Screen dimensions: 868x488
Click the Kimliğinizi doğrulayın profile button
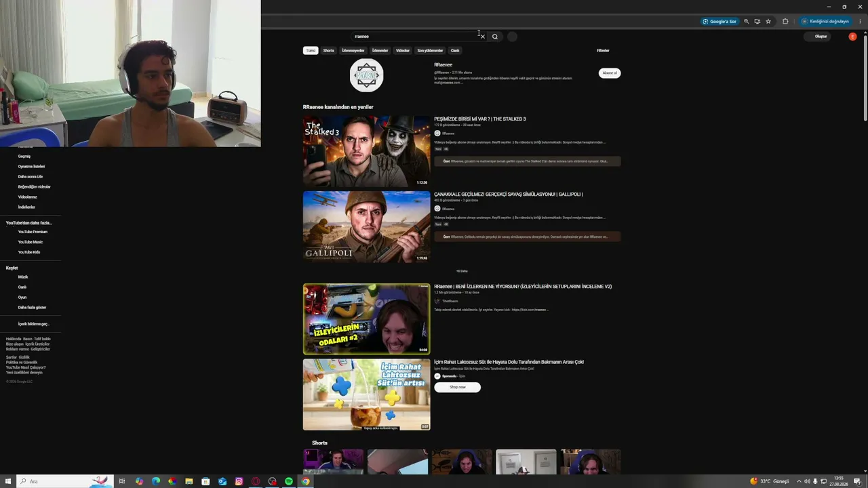(825, 22)
